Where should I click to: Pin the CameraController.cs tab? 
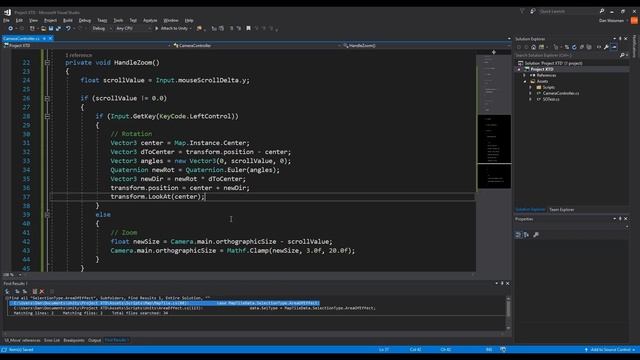pos(44,38)
